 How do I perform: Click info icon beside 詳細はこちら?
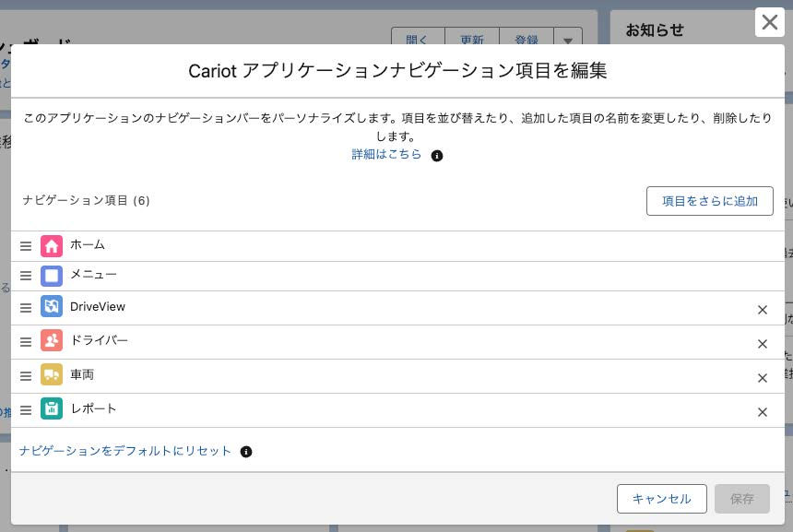click(x=437, y=156)
